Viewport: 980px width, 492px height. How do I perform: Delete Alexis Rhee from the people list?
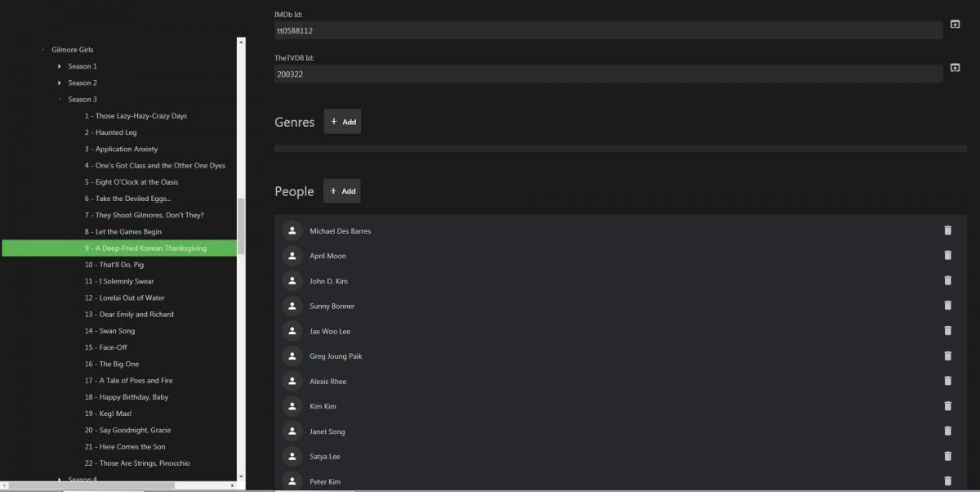tap(947, 381)
